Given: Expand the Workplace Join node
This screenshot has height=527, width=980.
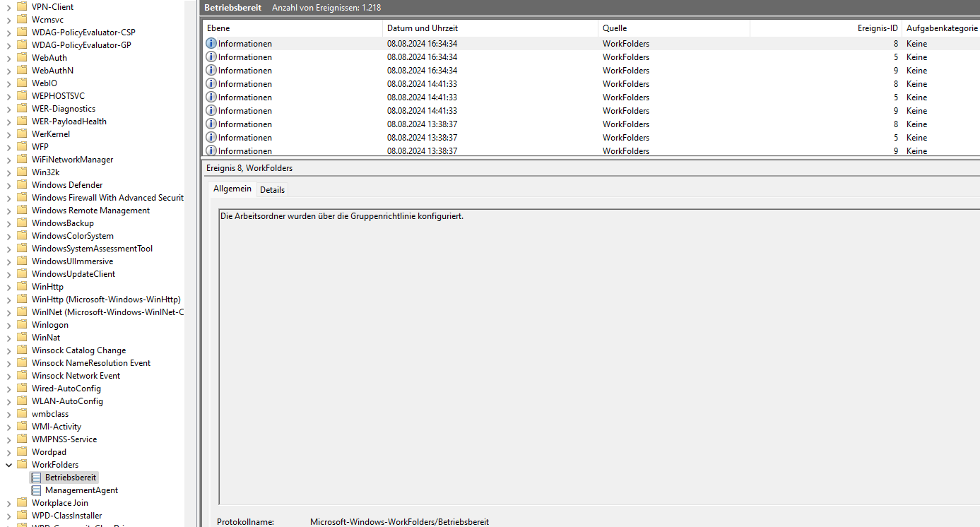Looking at the screenshot, I should click(x=8, y=503).
